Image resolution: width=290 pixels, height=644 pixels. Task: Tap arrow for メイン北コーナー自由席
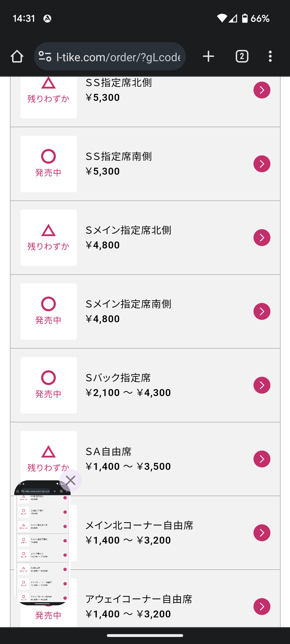(x=262, y=533)
